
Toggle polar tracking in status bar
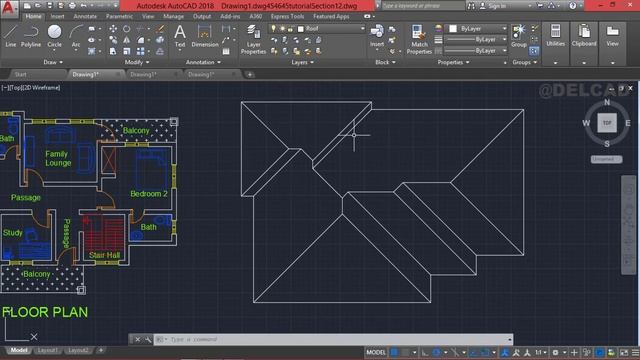pos(436,352)
